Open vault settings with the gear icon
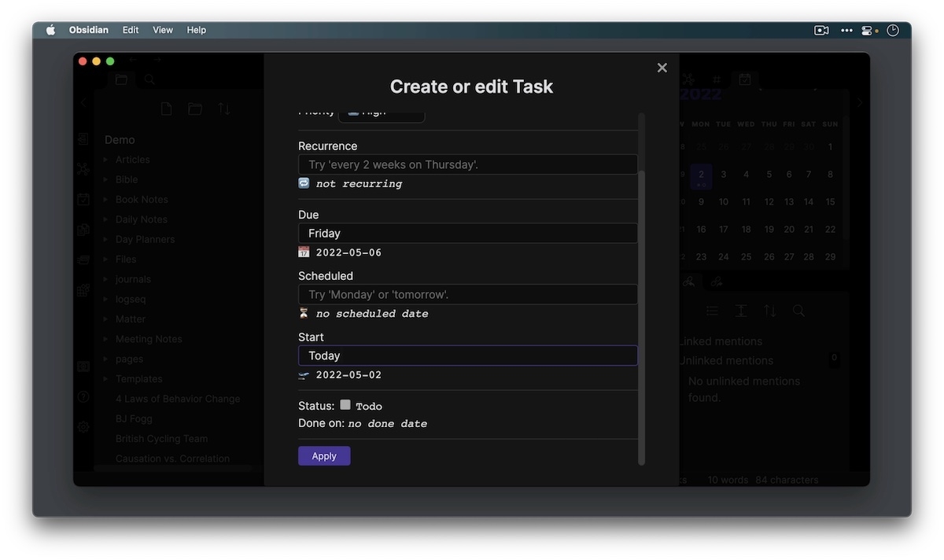 tap(83, 426)
